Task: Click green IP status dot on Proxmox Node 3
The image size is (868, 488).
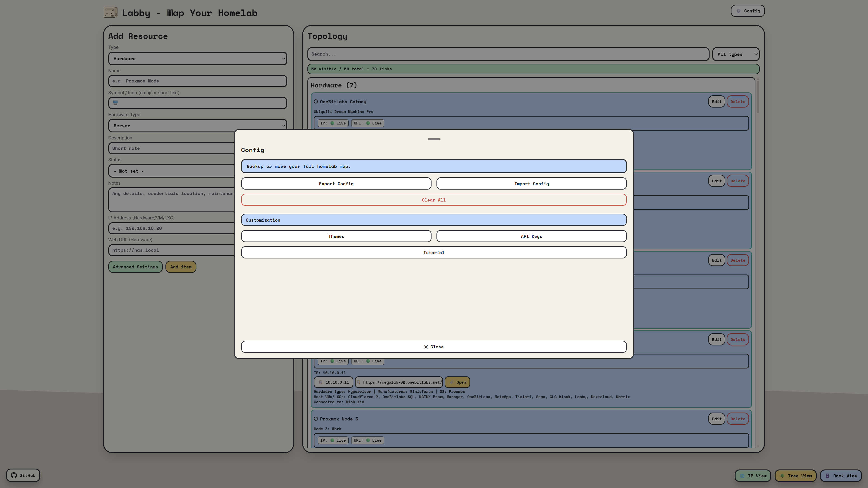Action: pos(332,441)
